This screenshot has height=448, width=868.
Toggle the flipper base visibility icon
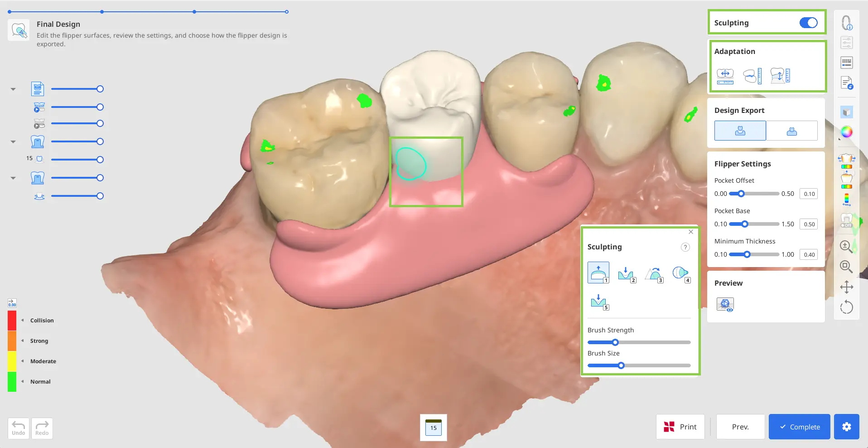click(39, 196)
